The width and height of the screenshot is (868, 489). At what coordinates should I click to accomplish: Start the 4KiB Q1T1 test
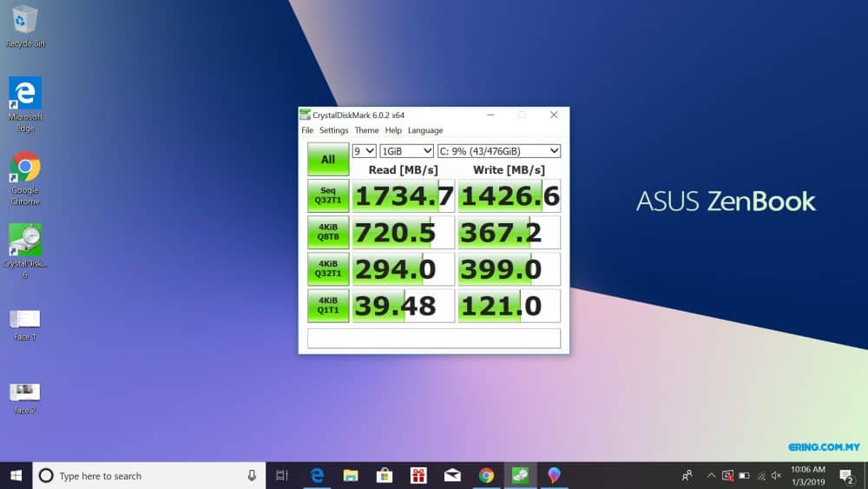coord(328,306)
